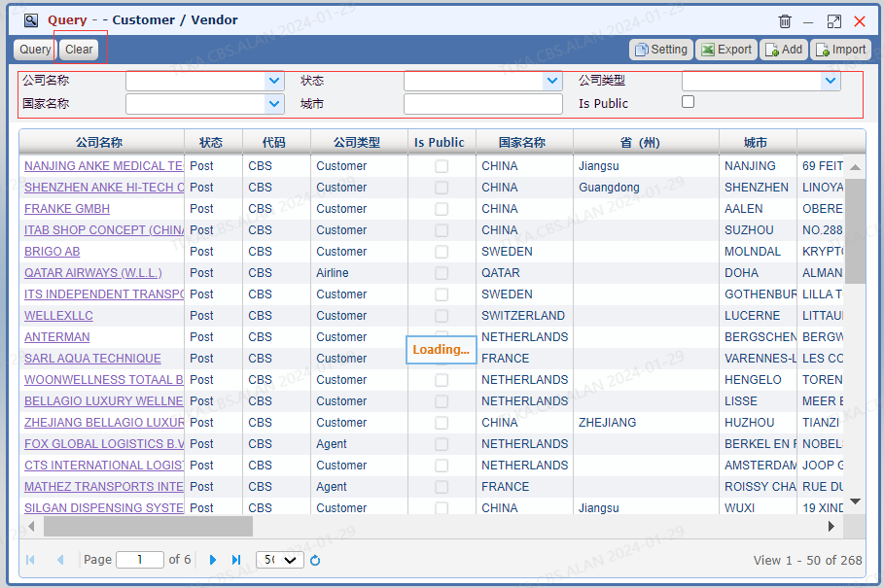Go to first page using pager icon

pos(30,560)
